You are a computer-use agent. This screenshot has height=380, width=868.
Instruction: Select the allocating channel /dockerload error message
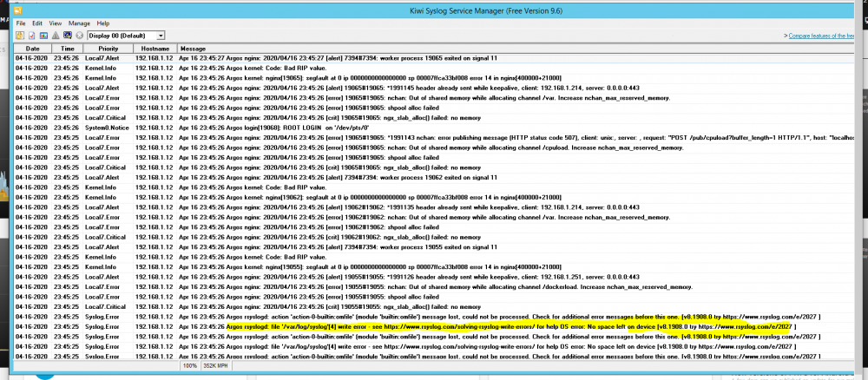[437, 287]
